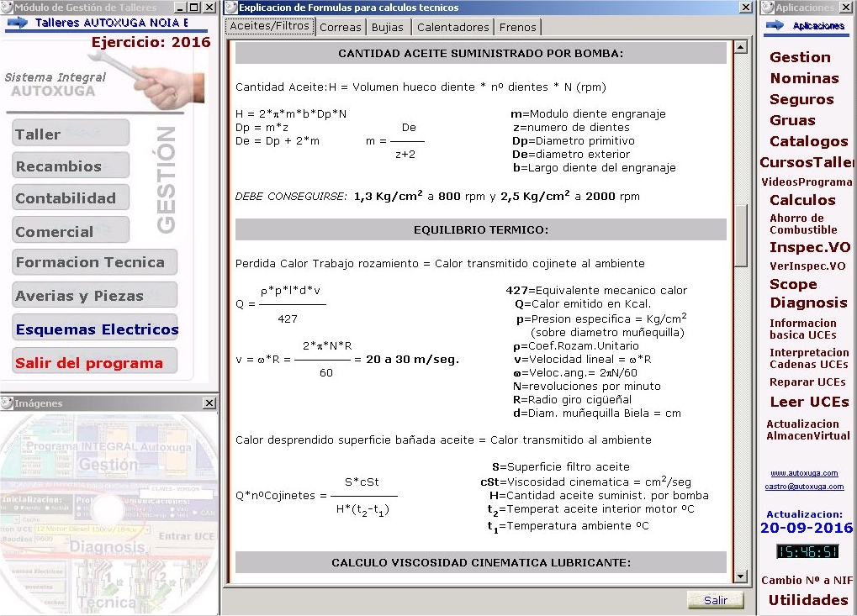Switch to the Calentadores tab
The height and width of the screenshot is (616, 857).
452,27
